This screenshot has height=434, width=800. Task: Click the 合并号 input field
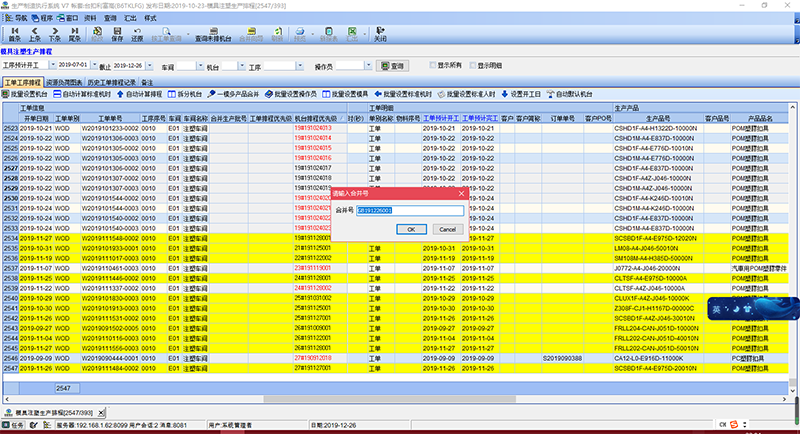tap(410, 210)
